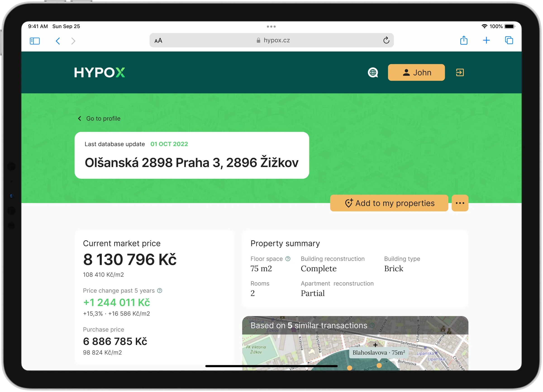543x392 pixels.
Task: Click Price change past 5 years help icon
Action: click(x=160, y=291)
